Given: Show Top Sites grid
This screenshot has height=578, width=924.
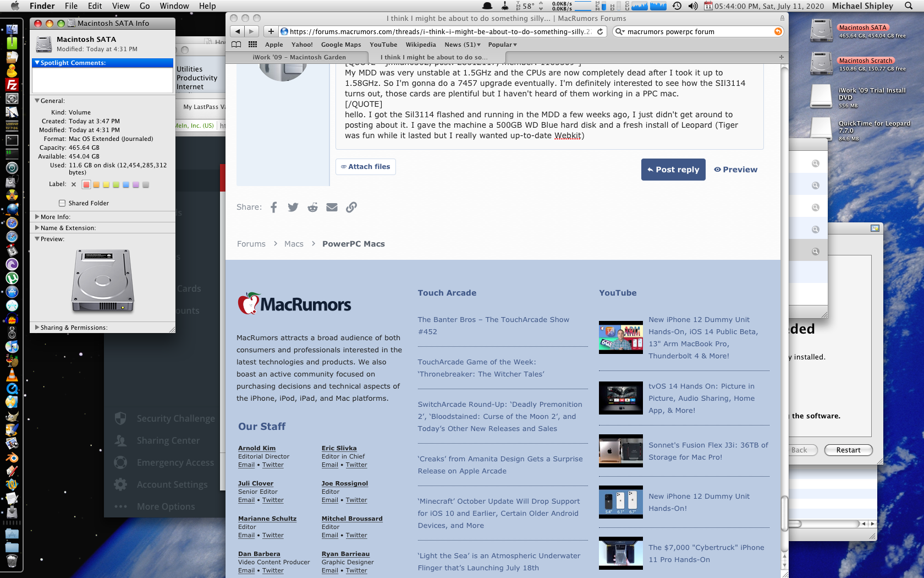Looking at the screenshot, I should (x=253, y=45).
